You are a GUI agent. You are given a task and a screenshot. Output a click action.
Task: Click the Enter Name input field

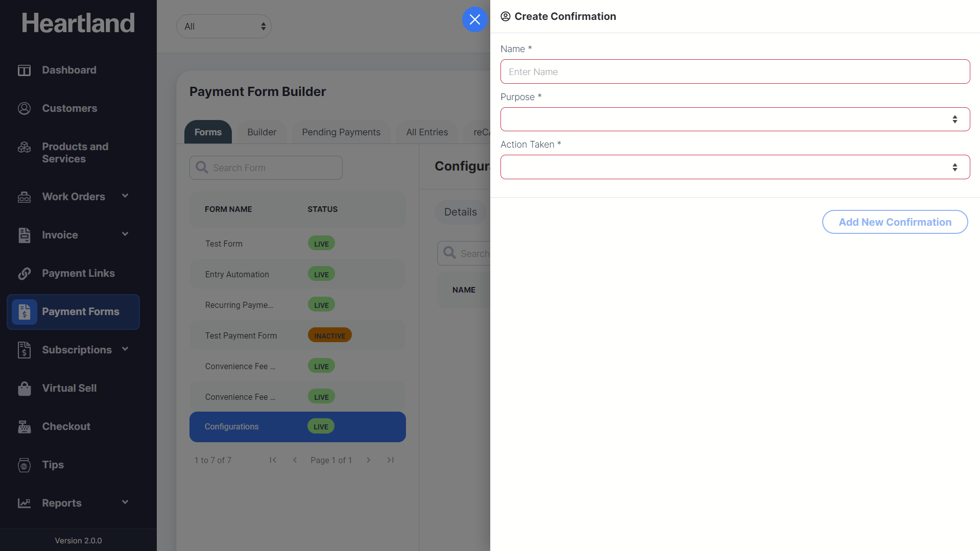[x=734, y=72]
